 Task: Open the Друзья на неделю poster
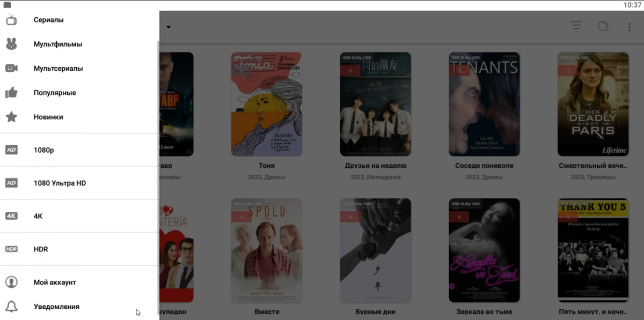(376, 104)
